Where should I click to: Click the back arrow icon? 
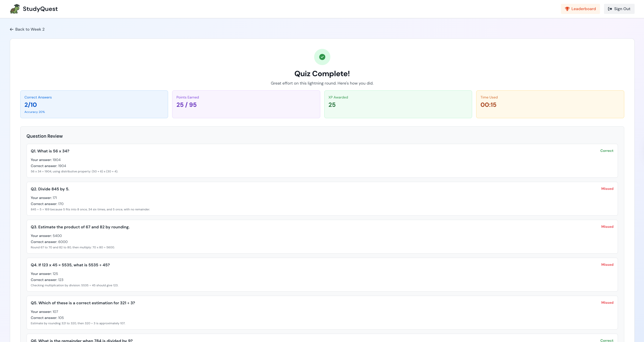[12, 29]
